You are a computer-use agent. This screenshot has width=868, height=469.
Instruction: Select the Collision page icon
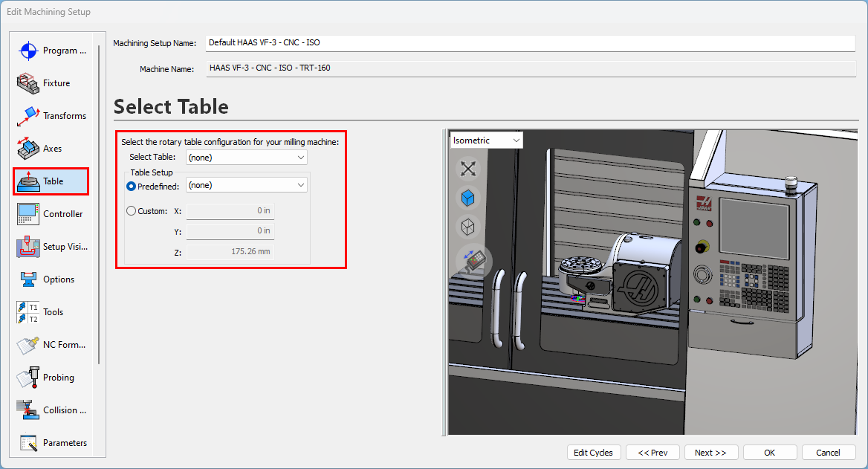coord(27,410)
